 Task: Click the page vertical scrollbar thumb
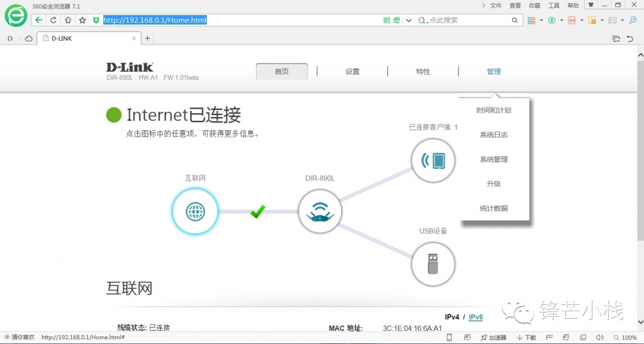pos(640,151)
